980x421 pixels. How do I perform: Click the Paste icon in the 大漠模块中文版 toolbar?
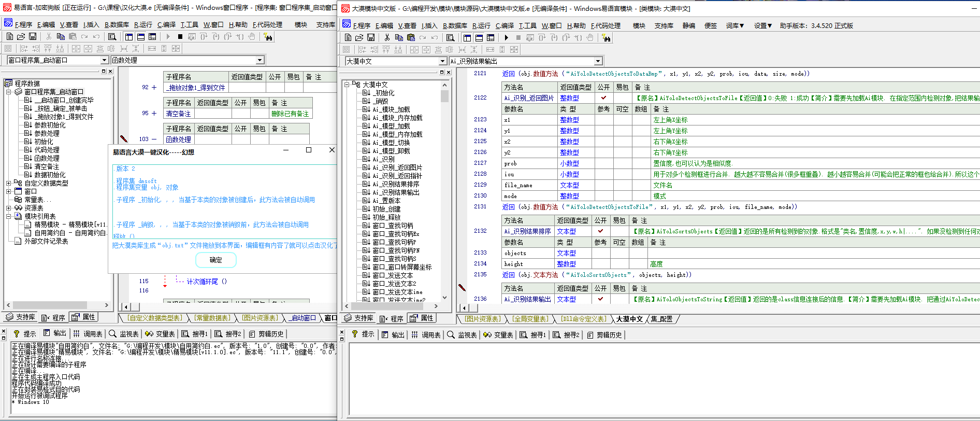click(411, 37)
